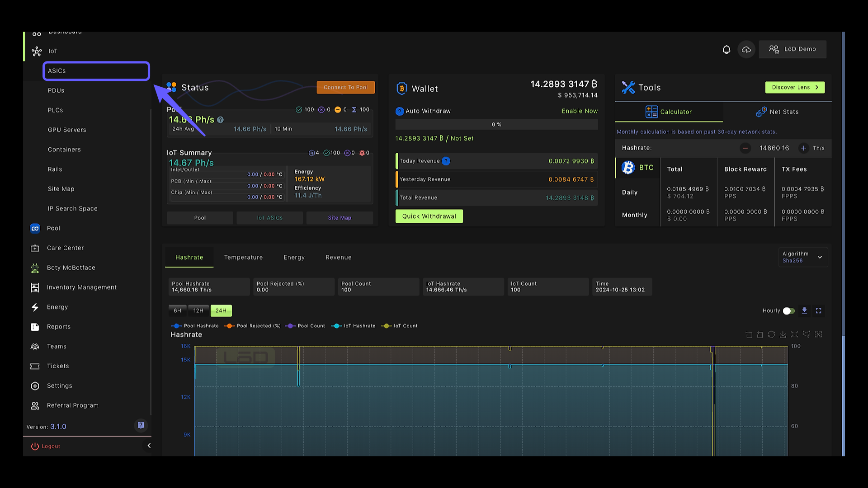Open the Algorithm Sha256 dropdown

[x=803, y=257]
